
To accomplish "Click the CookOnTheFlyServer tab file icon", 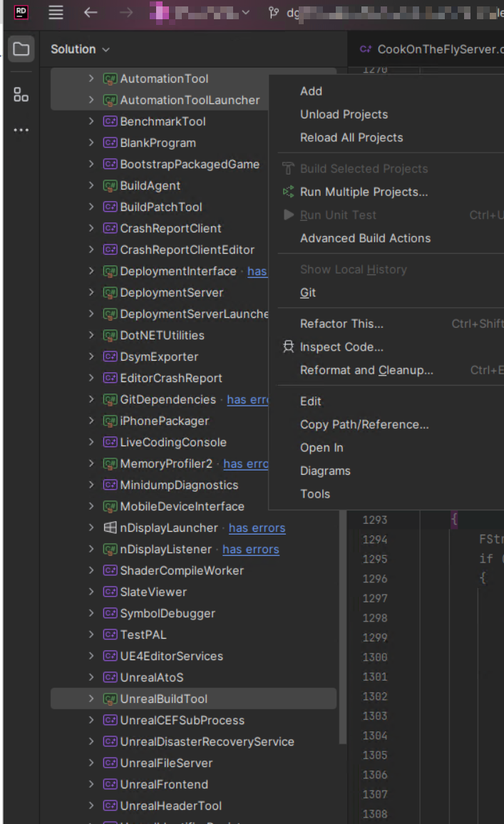I will (365, 49).
